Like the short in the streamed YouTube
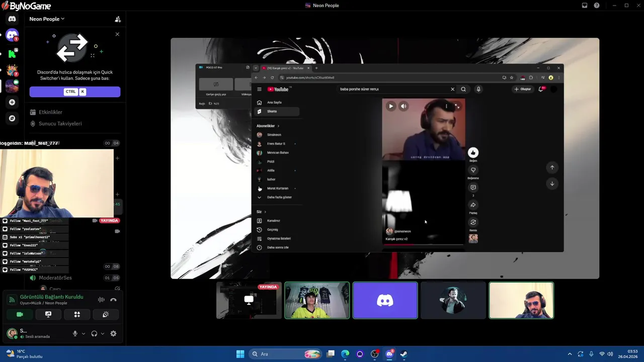Viewport: 644px width, 362px height. click(x=473, y=153)
